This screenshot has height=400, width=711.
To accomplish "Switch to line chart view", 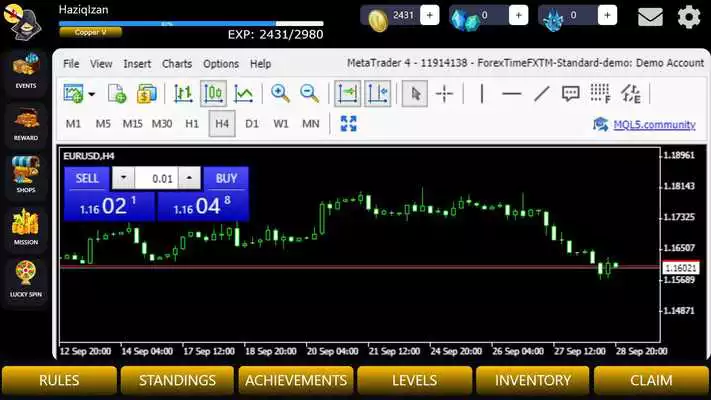I will (x=243, y=94).
